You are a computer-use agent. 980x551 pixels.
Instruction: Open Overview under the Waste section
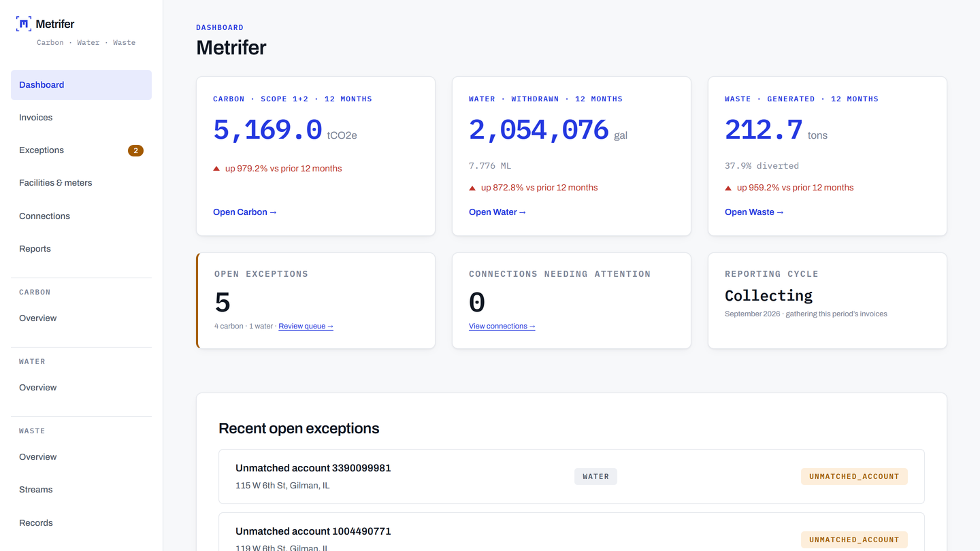tap(81, 457)
